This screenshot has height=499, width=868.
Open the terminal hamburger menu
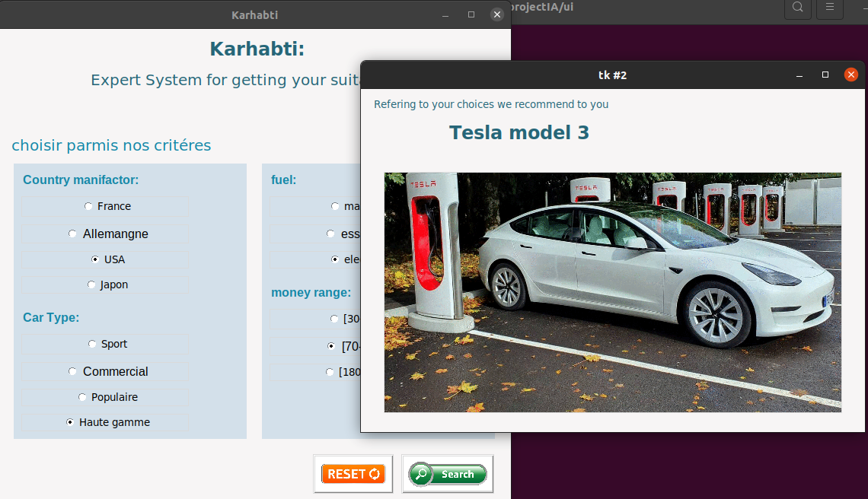830,8
